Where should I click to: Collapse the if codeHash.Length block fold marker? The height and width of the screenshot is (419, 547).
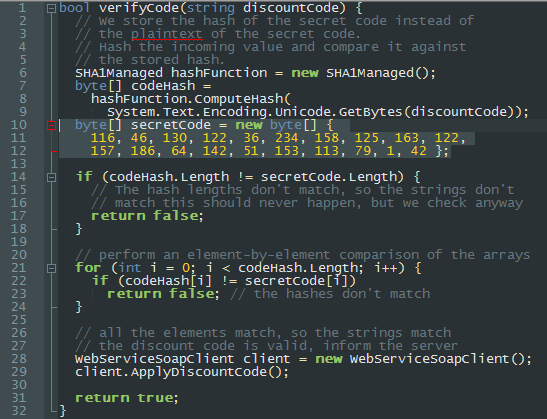click(51, 177)
